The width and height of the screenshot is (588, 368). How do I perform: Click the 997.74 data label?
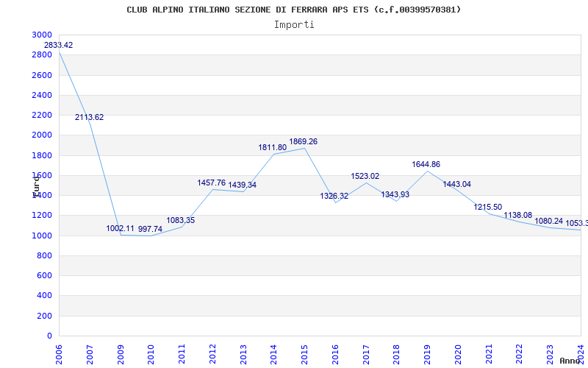(x=151, y=229)
